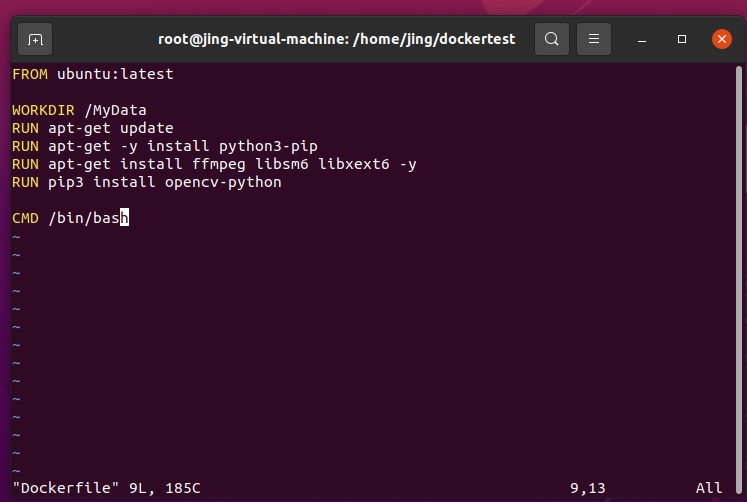Click the CMD keyword

click(25, 218)
